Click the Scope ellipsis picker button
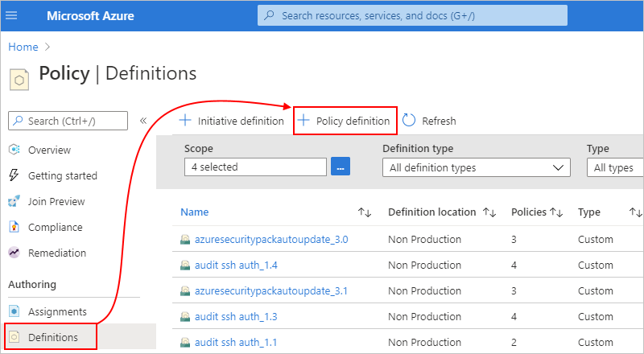This screenshot has height=354, width=644. (341, 167)
